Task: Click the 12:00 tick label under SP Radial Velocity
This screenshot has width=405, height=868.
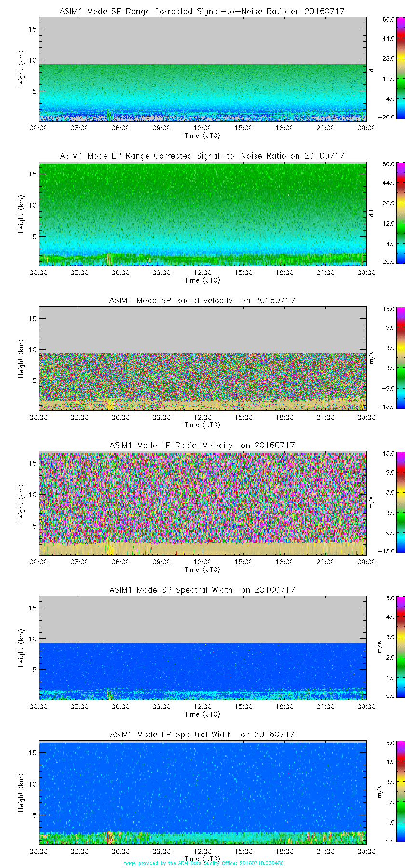Action: point(202,417)
